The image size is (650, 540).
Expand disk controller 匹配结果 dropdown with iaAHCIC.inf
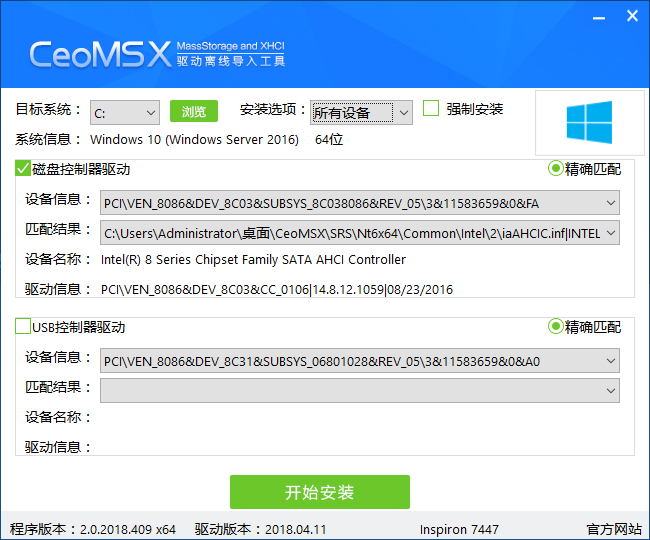point(359,233)
